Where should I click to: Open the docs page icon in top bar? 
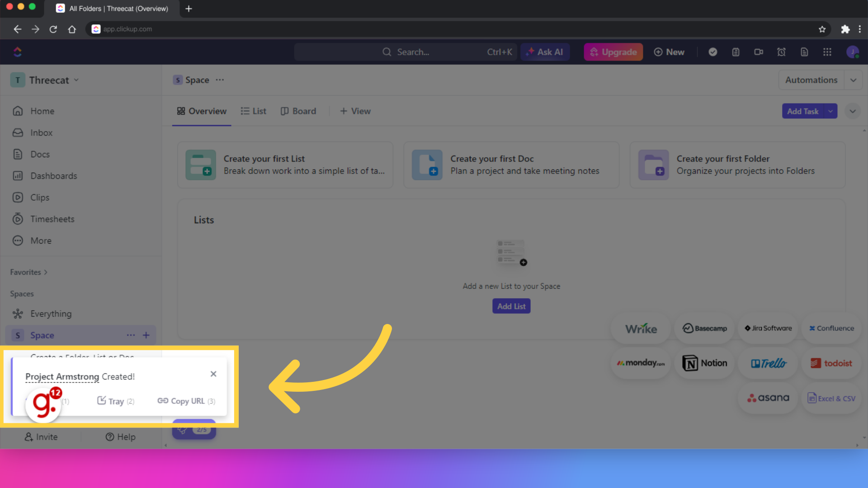point(804,52)
